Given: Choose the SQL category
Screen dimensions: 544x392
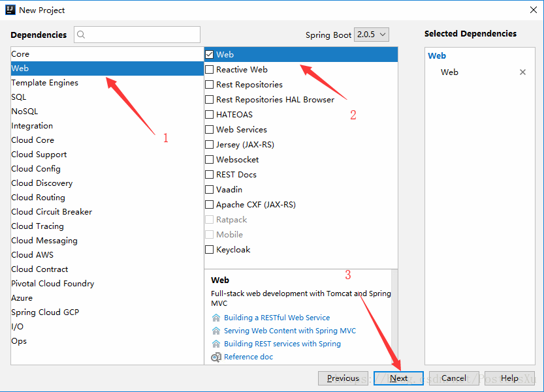Looking at the screenshot, I should [107, 97].
